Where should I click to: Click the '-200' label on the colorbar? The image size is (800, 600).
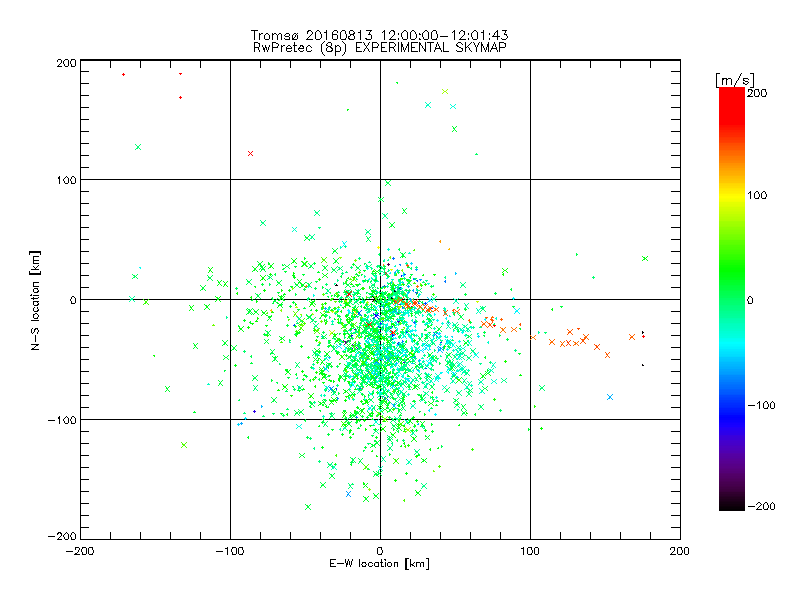[x=761, y=506]
